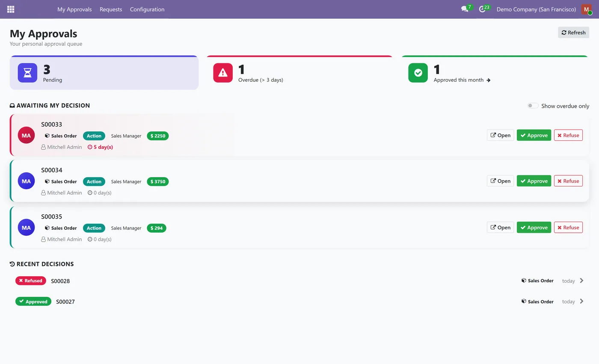This screenshot has height=364, width=599.
Task: Click the MA avatar on S00034
Action: (x=26, y=181)
